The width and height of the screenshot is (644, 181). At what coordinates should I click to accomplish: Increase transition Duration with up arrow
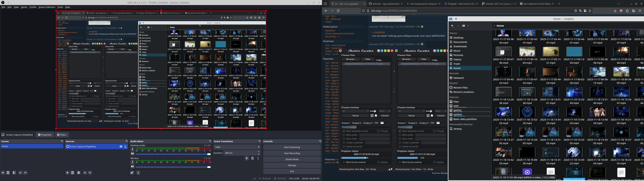[258, 152]
